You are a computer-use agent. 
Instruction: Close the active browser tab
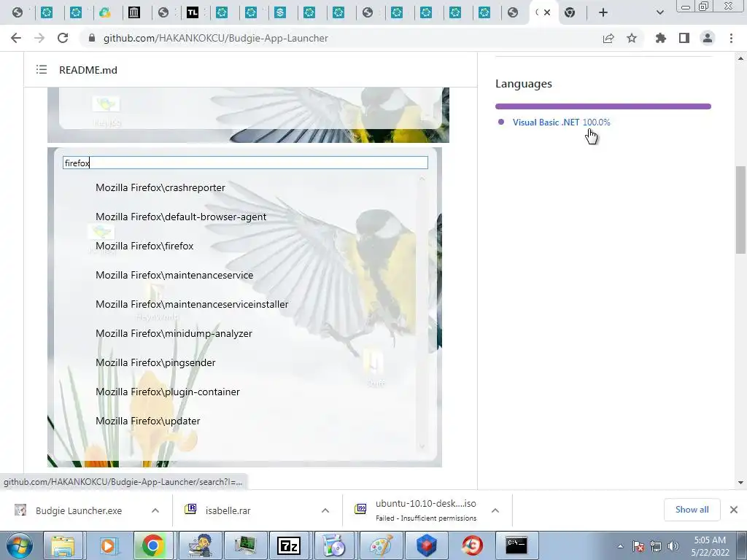pos(547,12)
